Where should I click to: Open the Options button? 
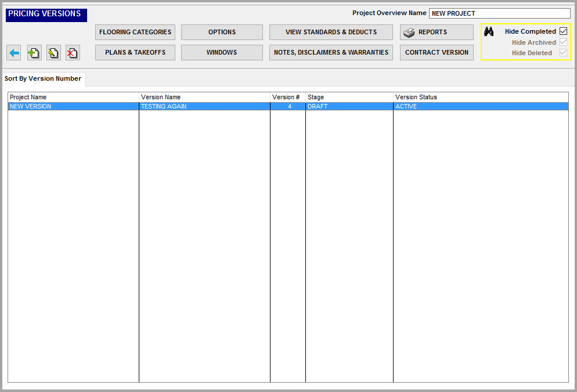point(222,32)
